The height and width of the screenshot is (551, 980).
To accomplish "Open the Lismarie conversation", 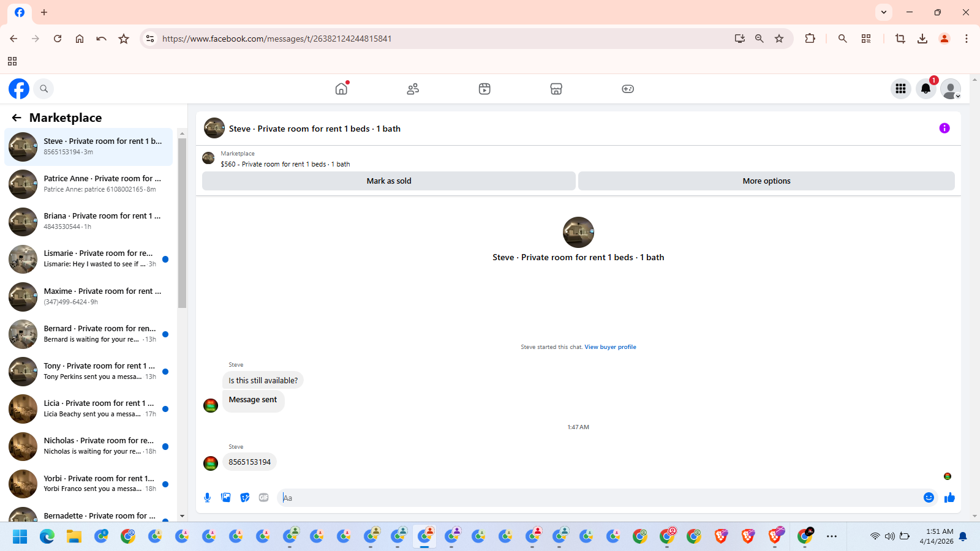I will (89, 259).
